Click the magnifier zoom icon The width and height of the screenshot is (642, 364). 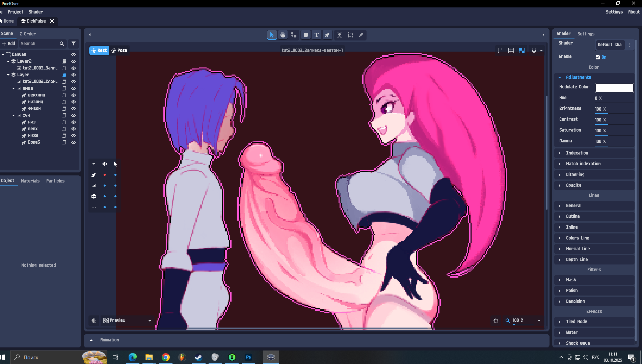pyautogui.click(x=508, y=321)
